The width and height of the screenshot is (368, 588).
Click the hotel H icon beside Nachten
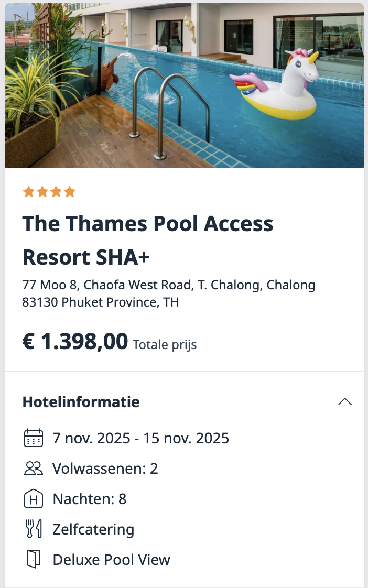tap(34, 499)
